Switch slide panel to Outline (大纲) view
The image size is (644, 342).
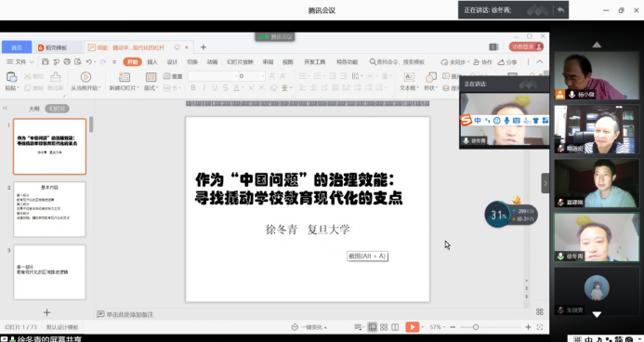tap(34, 109)
